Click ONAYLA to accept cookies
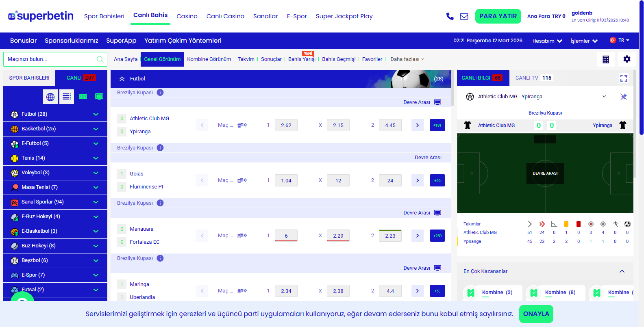 pos(536,314)
